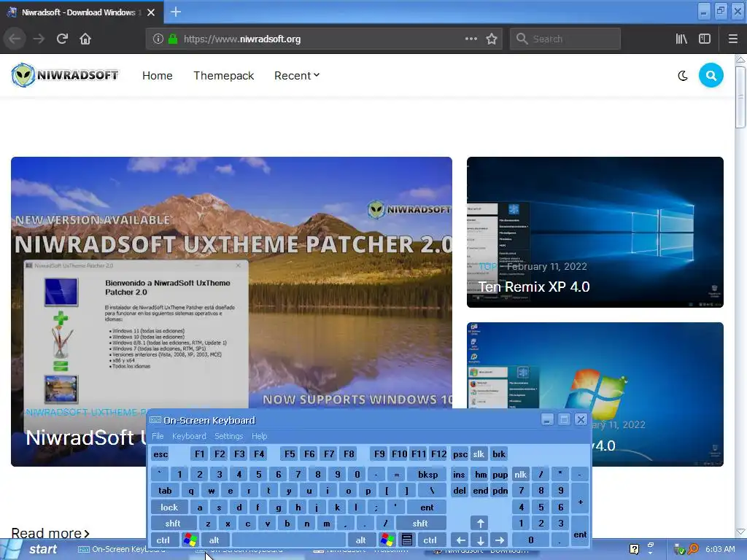Viewport: 747px width, 560px height.
Task: Toggle the slk scroll lock key
Action: point(479,454)
